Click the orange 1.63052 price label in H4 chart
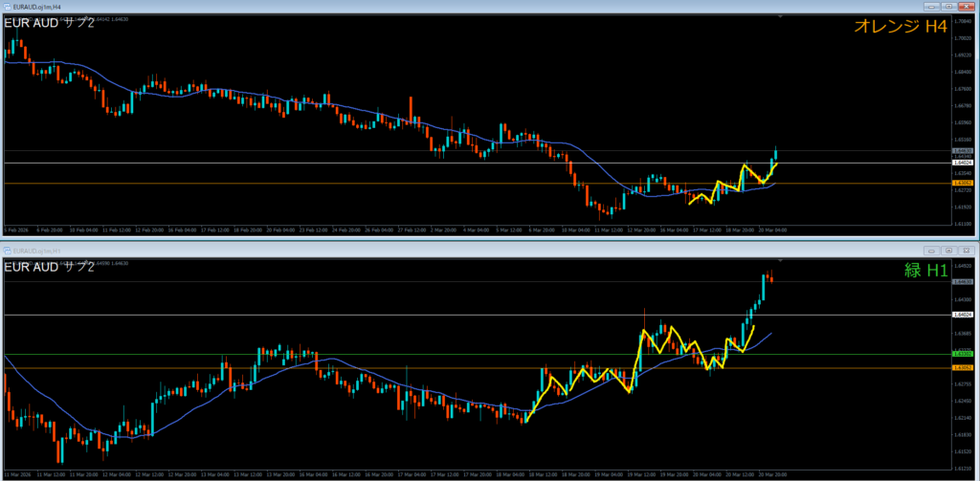This screenshot has width=980, height=481. tap(963, 184)
